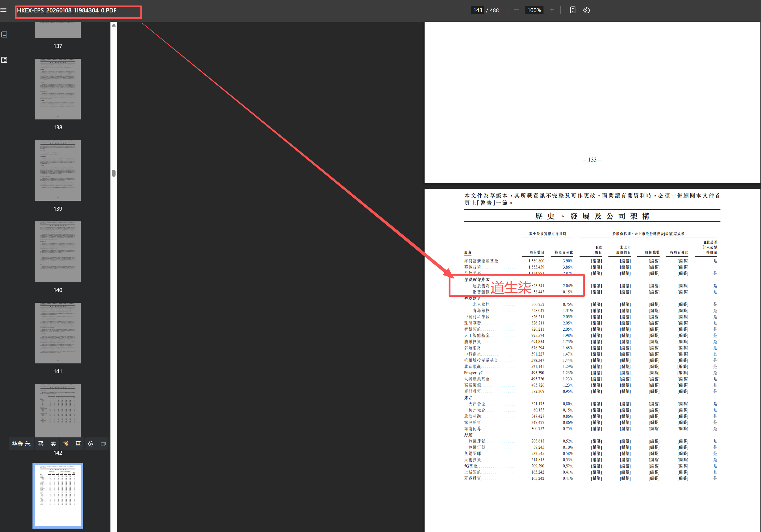
Task: Open settings gear in floating toolbar
Action: (90, 444)
